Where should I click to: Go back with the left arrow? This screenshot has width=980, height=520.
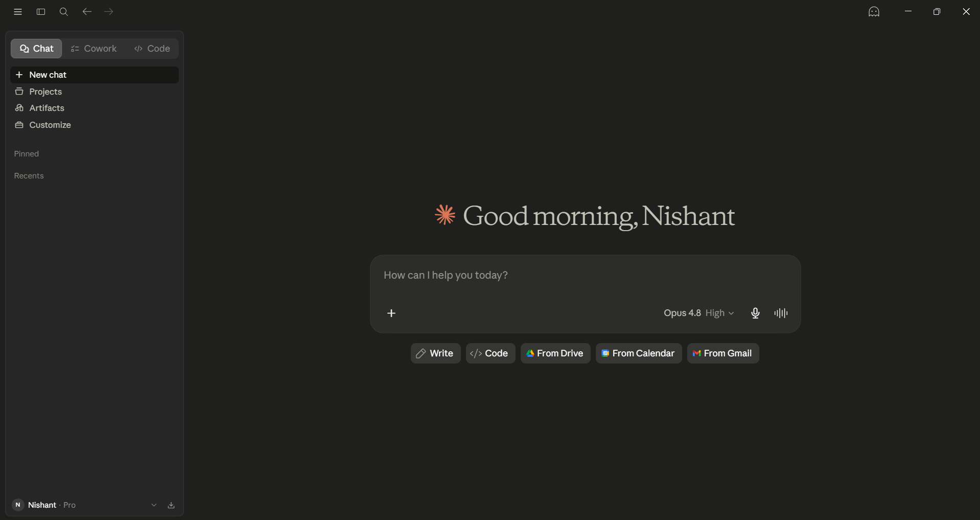[87, 11]
